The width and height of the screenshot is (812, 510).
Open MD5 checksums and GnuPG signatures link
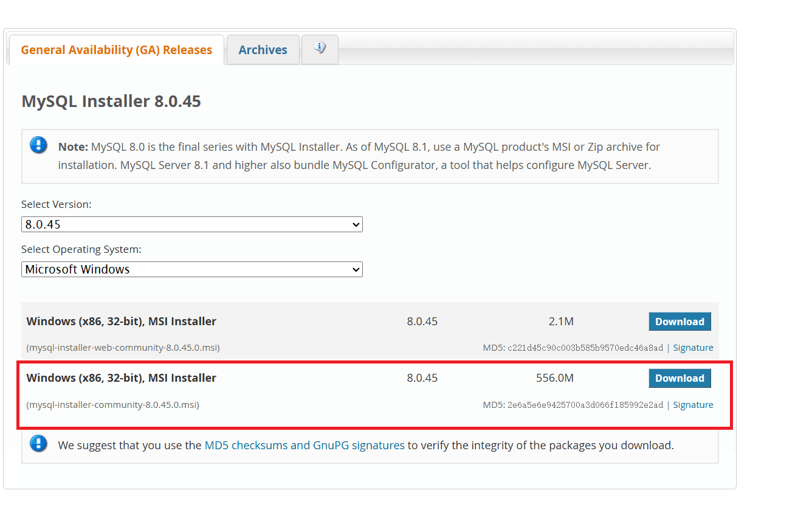tap(304, 446)
